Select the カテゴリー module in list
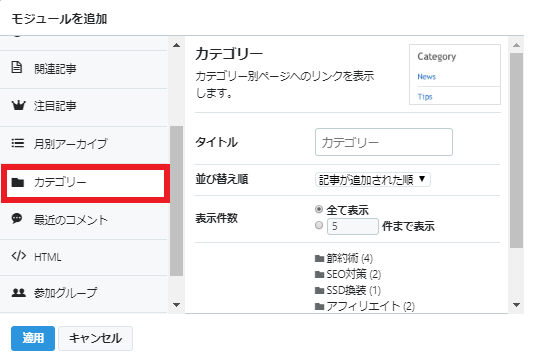This screenshot has height=361, width=534. (85, 183)
